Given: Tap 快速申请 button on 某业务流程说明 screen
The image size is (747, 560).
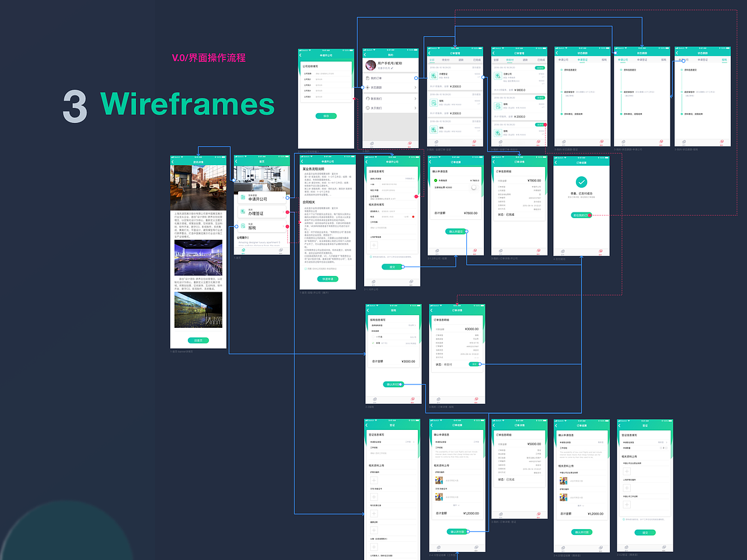Looking at the screenshot, I should click(328, 279).
